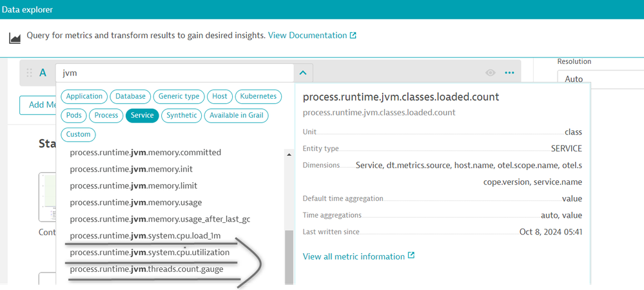The width and height of the screenshot is (644, 290).
Task: Click into the jvm metric search field
Action: [x=174, y=73]
